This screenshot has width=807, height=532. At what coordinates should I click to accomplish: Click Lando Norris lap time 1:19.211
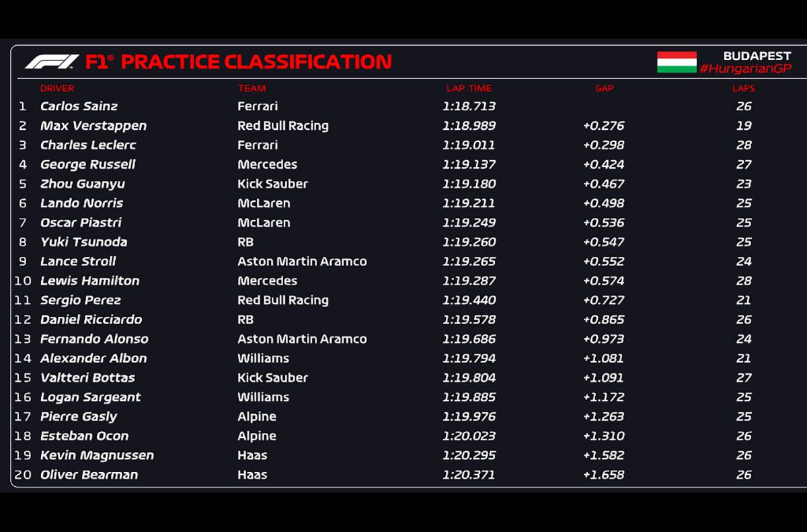(x=469, y=203)
